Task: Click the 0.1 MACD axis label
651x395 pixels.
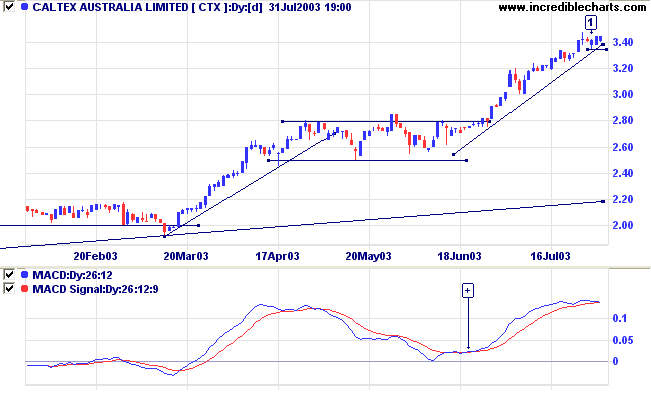Action: tap(619, 318)
